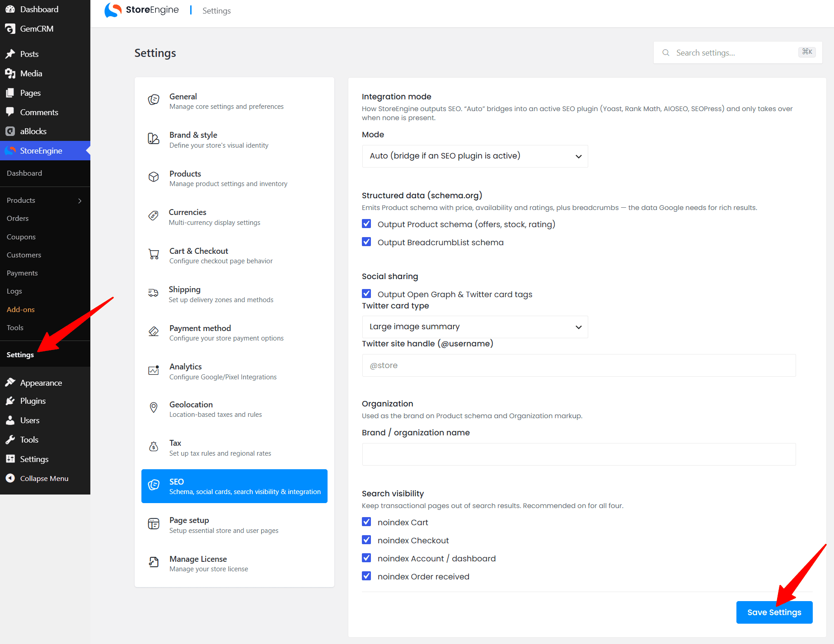Expand the Twitter card type dropdown
Screen dimensions: 834x644
pos(475,327)
